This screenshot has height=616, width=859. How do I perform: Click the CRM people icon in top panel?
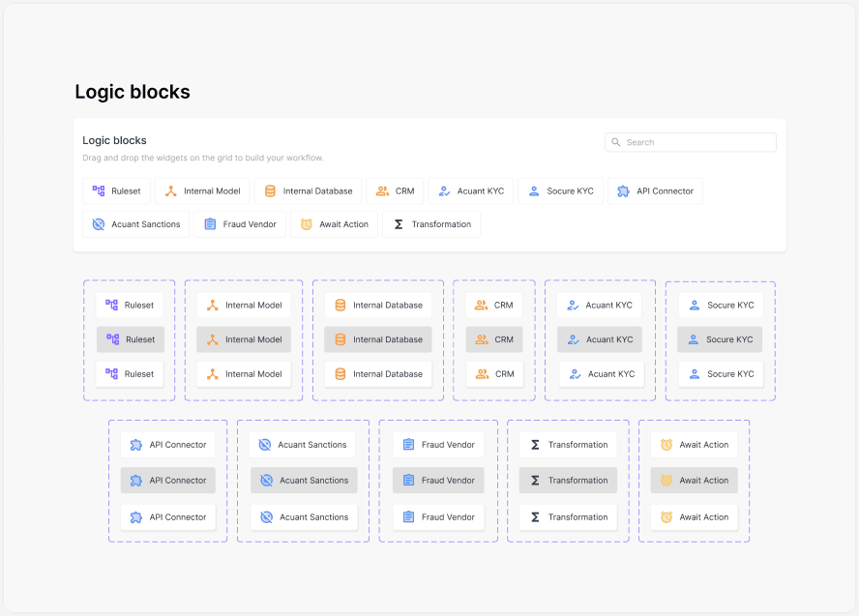pyautogui.click(x=382, y=191)
